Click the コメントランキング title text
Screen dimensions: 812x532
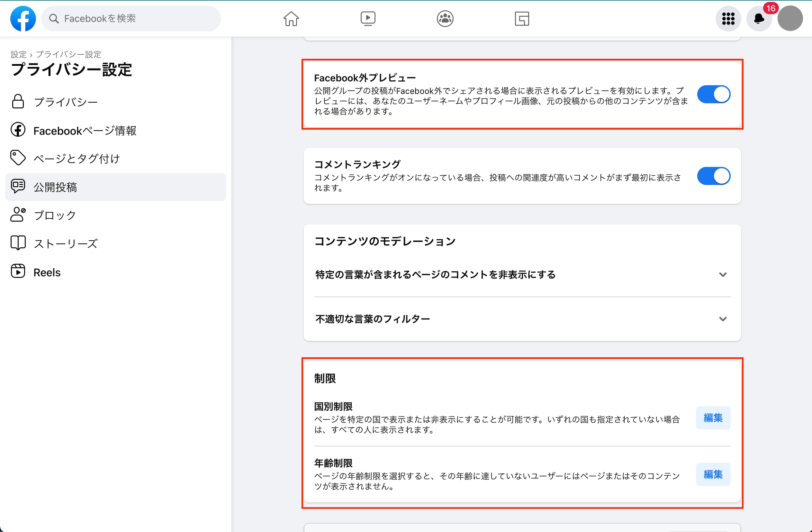coord(357,164)
